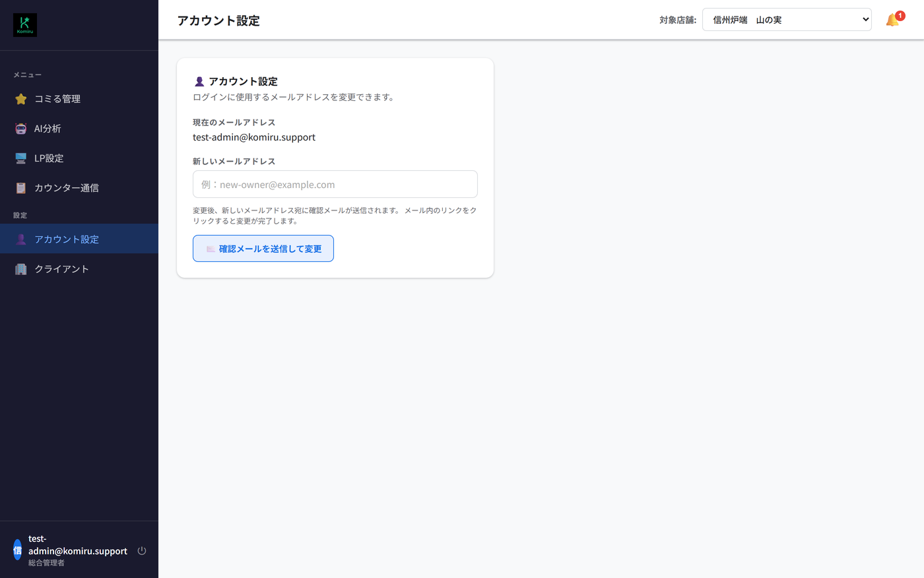Click the 新しいメールアドレス field label
The image size is (924, 578).
coord(234,162)
